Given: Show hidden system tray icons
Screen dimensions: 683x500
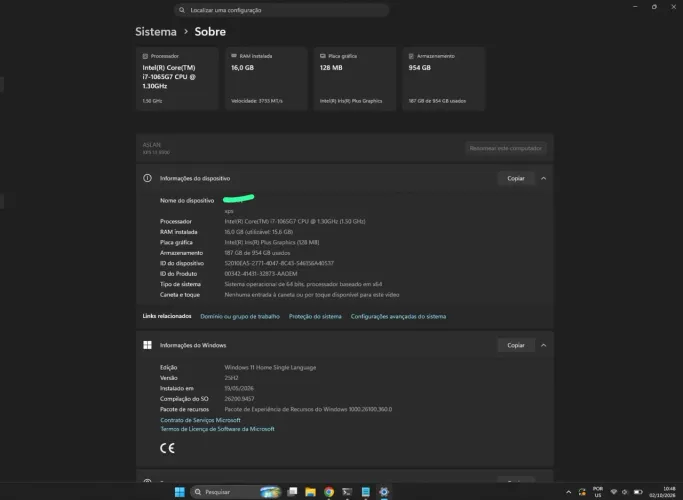Looking at the screenshot, I should click(x=568, y=492).
